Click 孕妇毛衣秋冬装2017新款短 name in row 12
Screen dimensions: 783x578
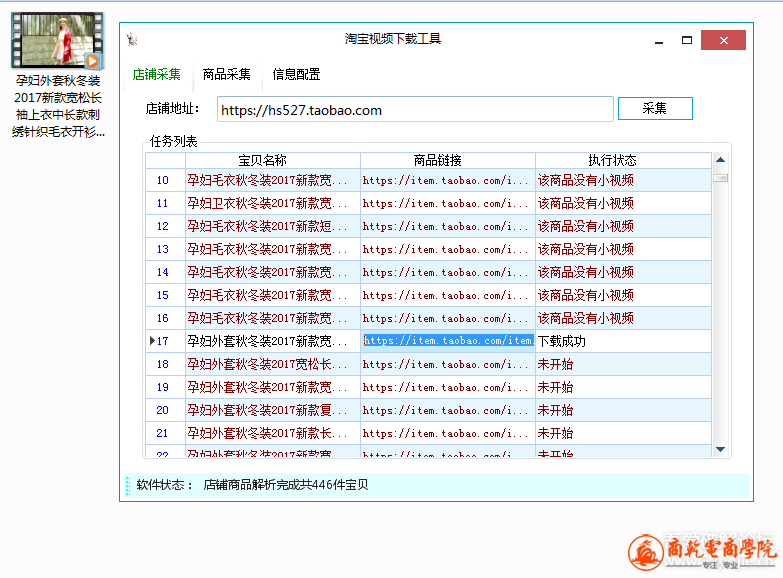(273, 226)
